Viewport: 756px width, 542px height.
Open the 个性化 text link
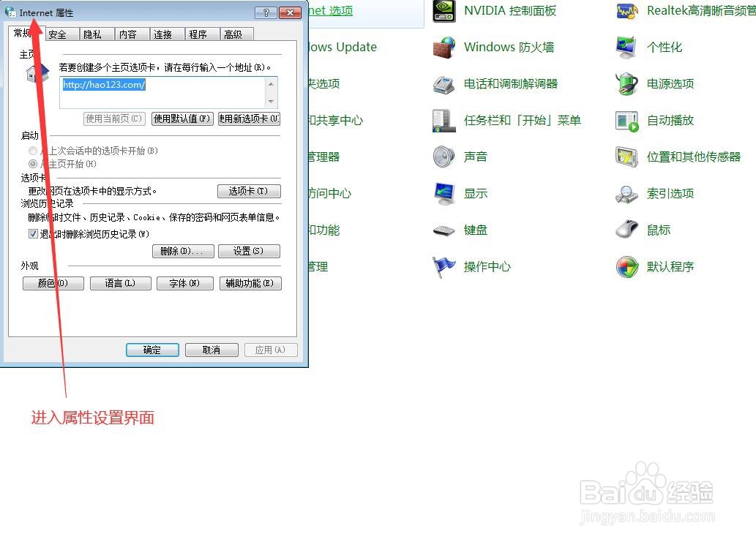coord(665,48)
